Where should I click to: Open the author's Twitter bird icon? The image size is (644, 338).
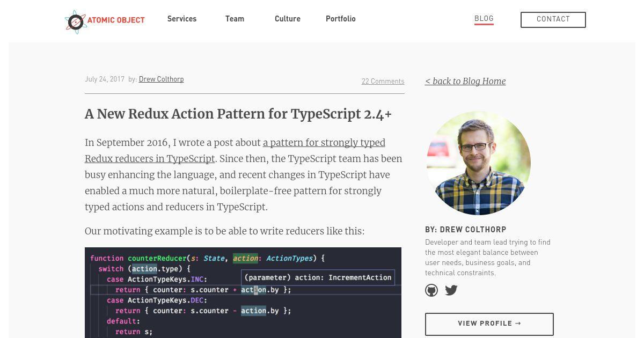pyautogui.click(x=451, y=290)
